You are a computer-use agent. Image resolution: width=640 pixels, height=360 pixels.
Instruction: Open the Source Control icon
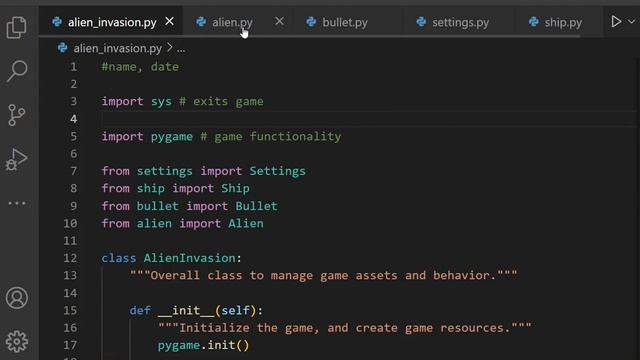click(x=16, y=115)
